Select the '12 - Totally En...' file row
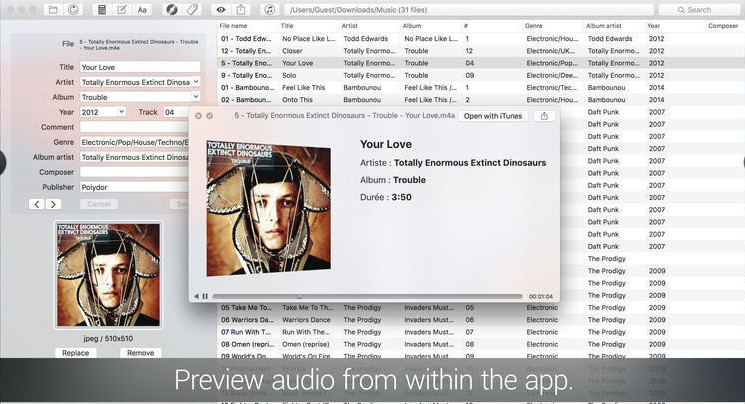The width and height of the screenshot is (745, 404). (x=481, y=51)
